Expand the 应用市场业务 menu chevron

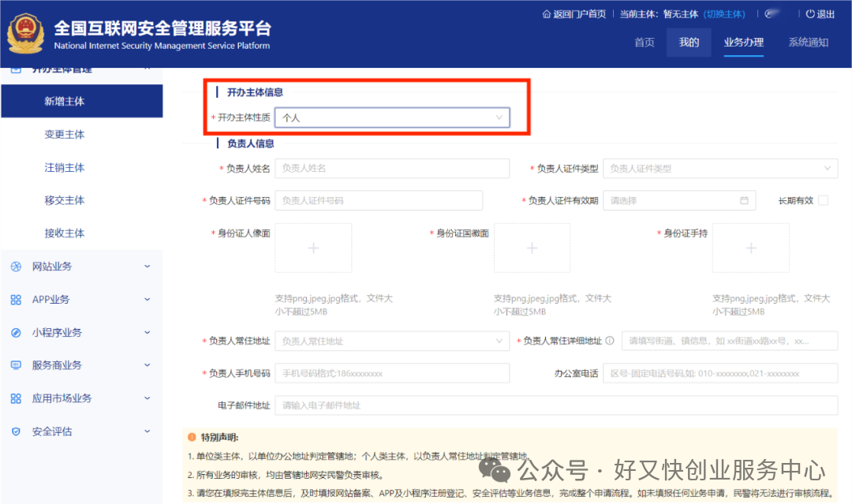click(x=148, y=398)
